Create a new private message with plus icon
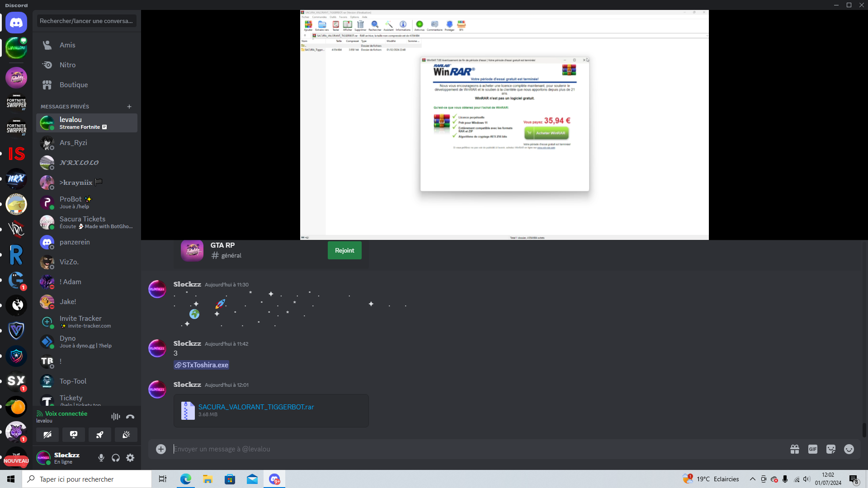The image size is (868, 488). tap(129, 107)
